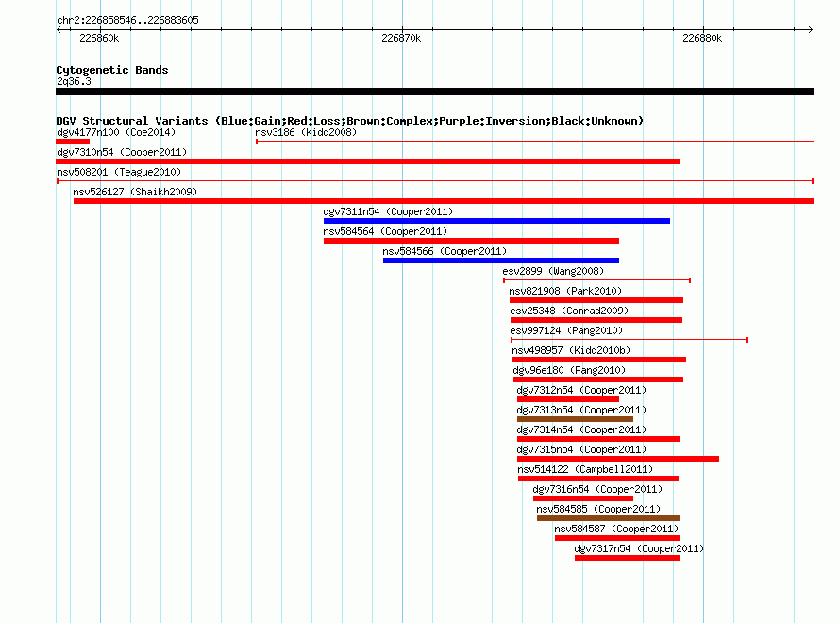Viewport: 840px width, 623px height.
Task: Select the red nsv526127 loss bar
Action: pos(444,201)
